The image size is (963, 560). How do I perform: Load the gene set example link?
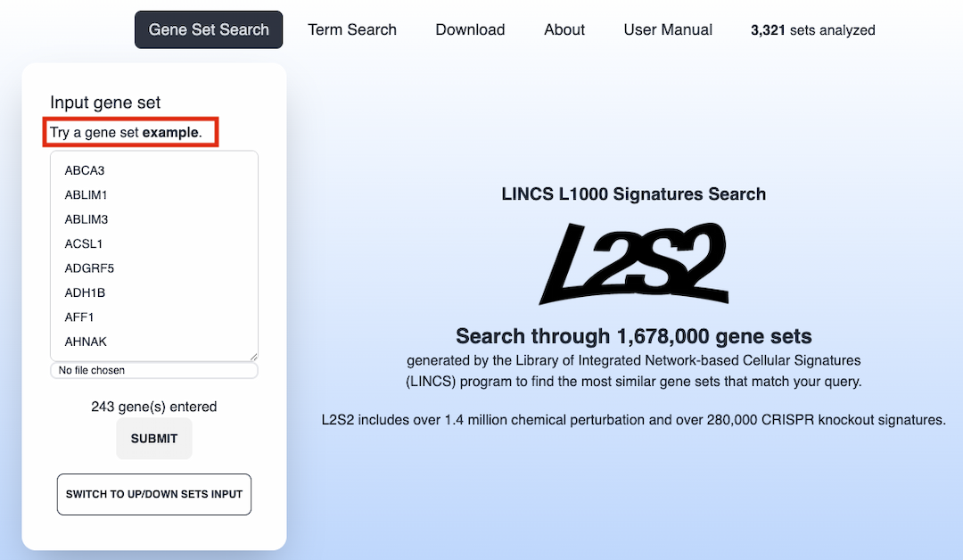pyautogui.click(x=170, y=133)
